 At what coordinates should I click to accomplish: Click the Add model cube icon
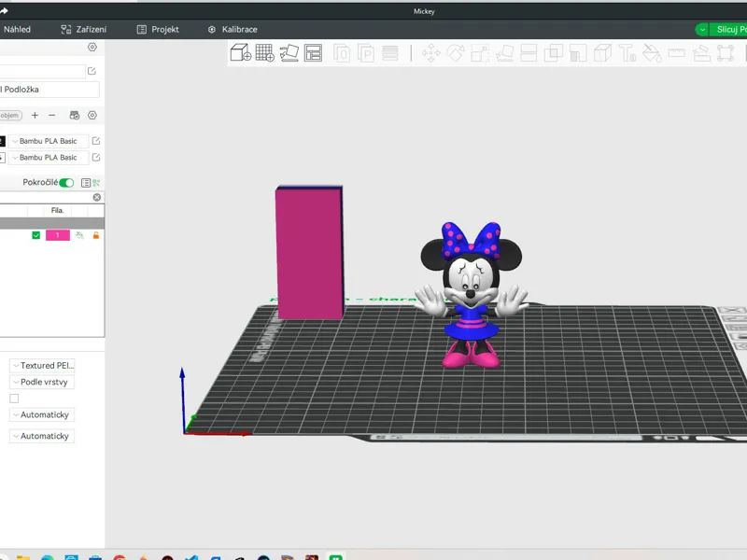pyautogui.click(x=241, y=53)
